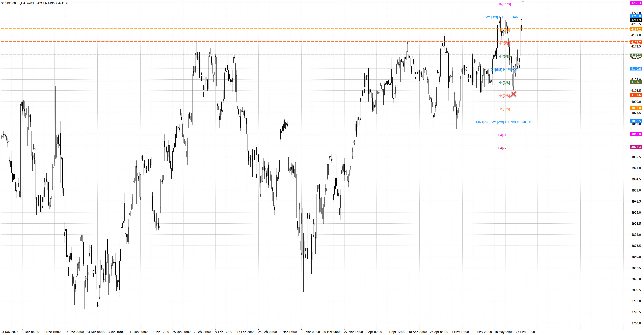Click the orange 4199.2 price tag
644x335 pixels.
click(x=636, y=29)
